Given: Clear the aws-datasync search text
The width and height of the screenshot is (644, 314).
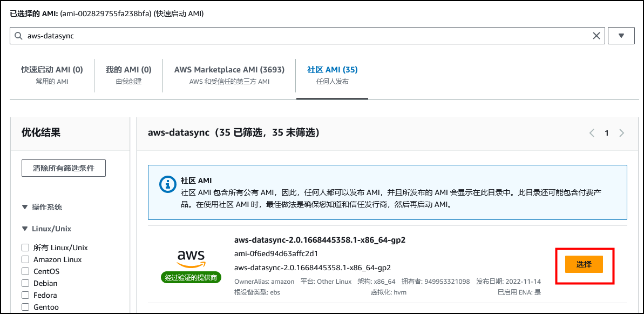Looking at the screenshot, I should tap(596, 36).
